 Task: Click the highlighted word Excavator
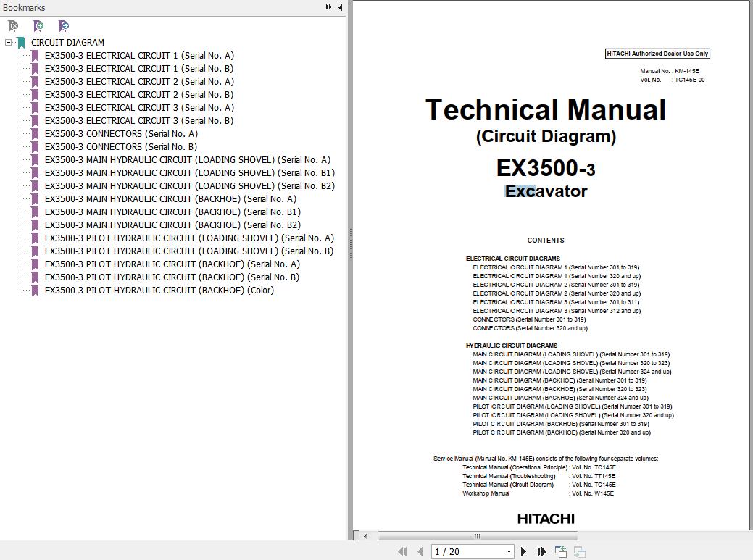[546, 191]
